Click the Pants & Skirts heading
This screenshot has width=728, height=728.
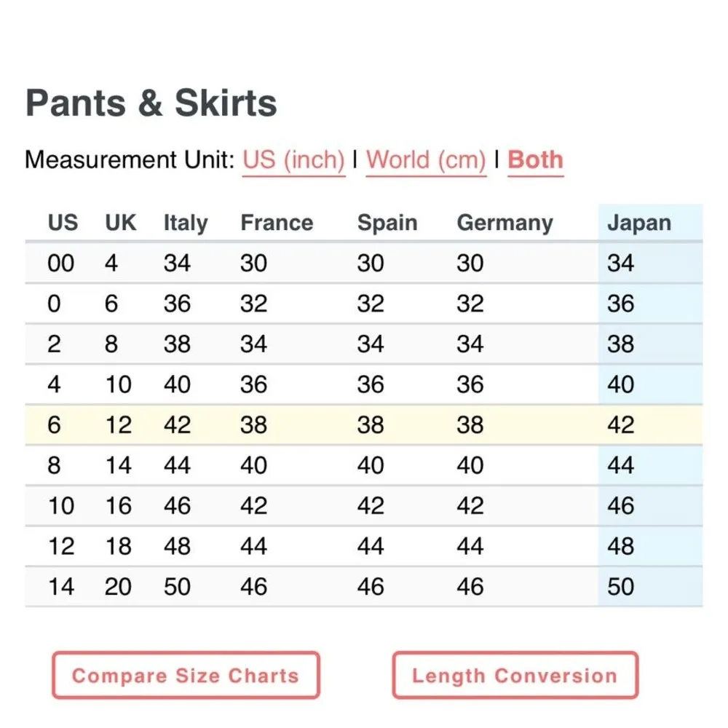coord(151,103)
